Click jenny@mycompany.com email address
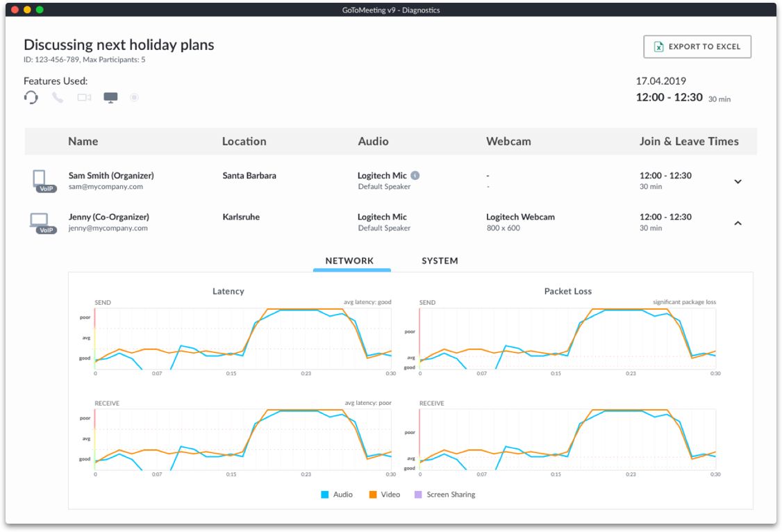782x532 pixels. coord(108,228)
